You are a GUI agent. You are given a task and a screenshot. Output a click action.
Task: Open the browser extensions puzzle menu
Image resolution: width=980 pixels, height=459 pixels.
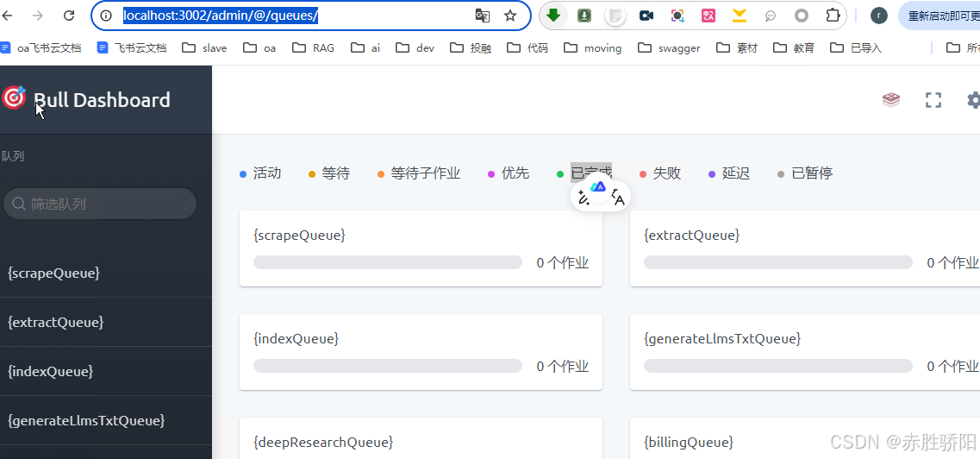[833, 16]
